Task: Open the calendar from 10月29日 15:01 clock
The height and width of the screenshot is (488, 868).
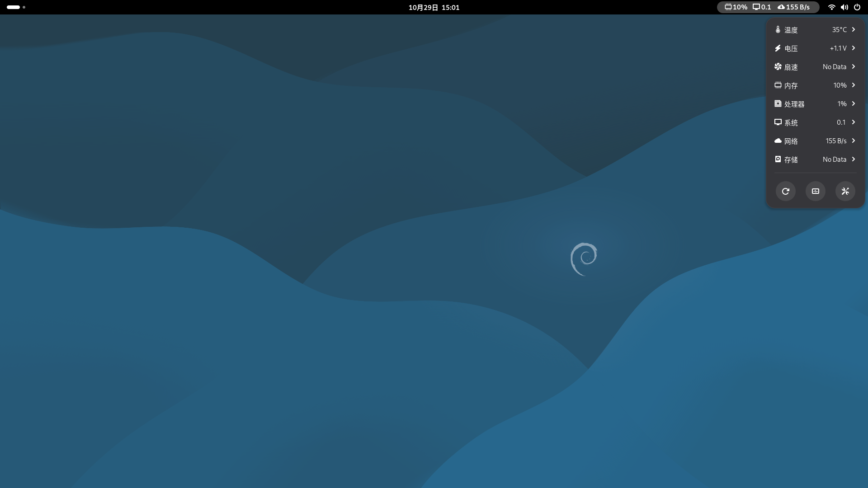Action: click(434, 7)
